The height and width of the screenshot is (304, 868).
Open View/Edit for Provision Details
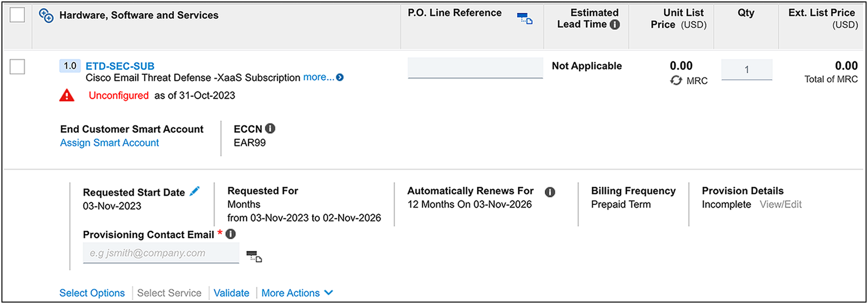click(781, 204)
